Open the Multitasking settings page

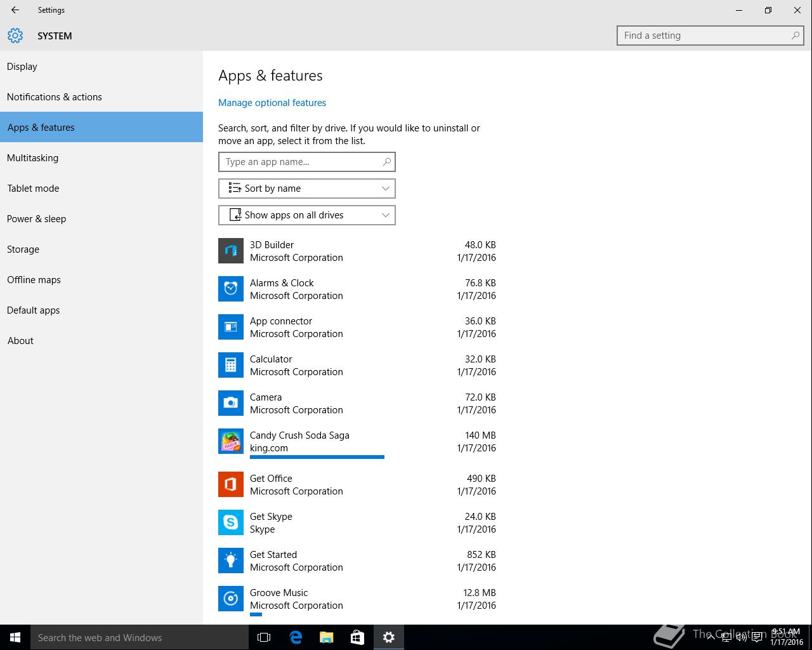click(x=101, y=157)
